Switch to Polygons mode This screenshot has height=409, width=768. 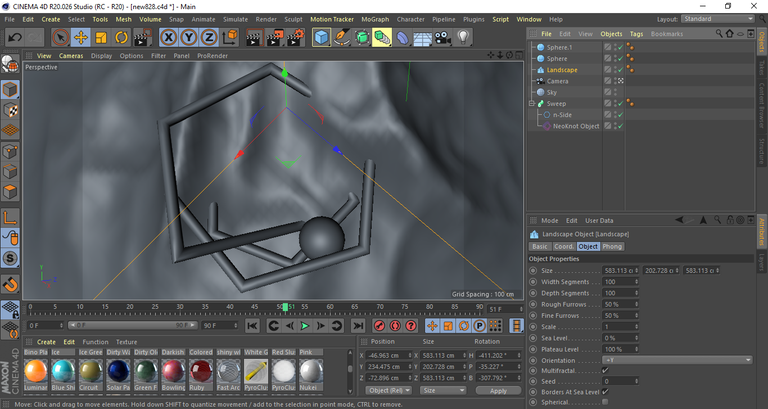pos(10,192)
